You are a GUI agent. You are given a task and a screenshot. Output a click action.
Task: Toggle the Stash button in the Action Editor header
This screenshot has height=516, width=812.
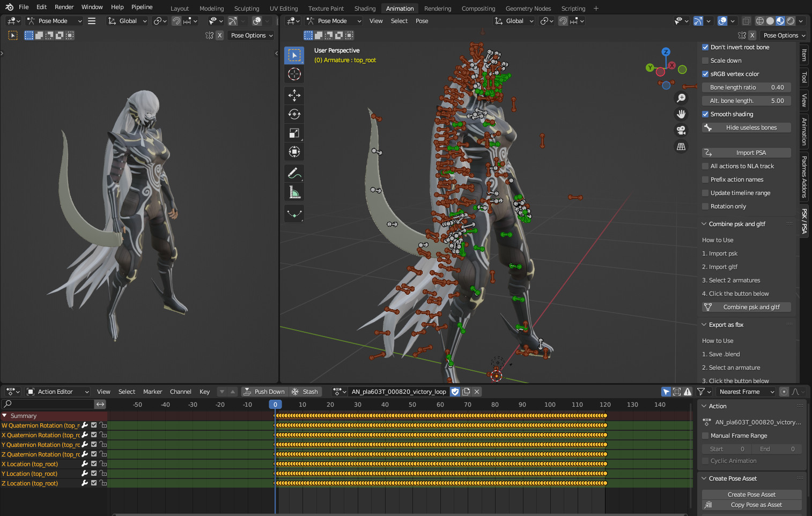pos(305,391)
